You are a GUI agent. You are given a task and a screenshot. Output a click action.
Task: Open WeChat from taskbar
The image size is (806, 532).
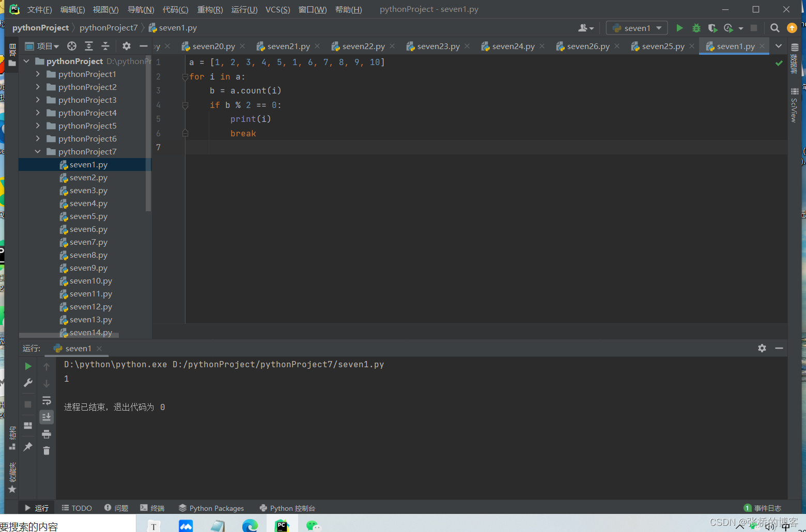[x=314, y=525]
